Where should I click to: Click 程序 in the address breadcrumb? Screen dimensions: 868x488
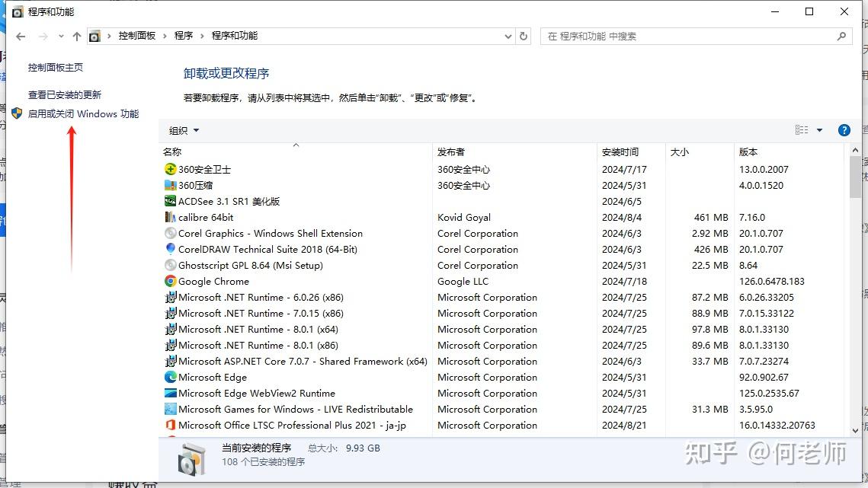coord(183,36)
